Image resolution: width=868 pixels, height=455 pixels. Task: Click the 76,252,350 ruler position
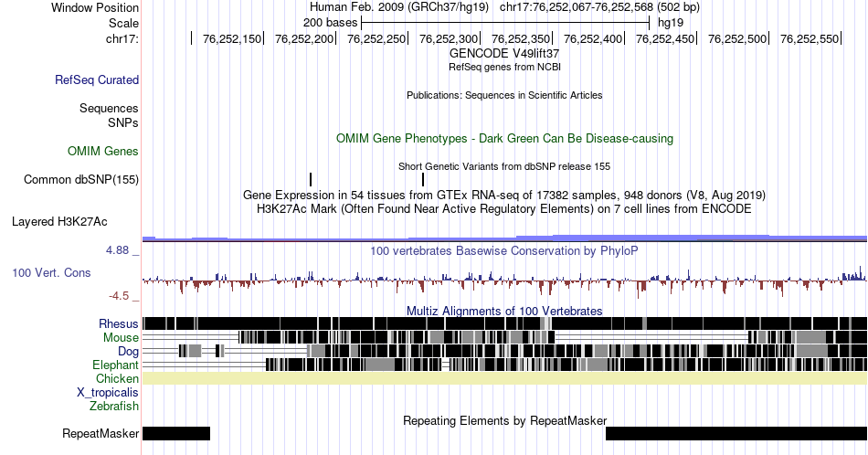[x=521, y=38]
